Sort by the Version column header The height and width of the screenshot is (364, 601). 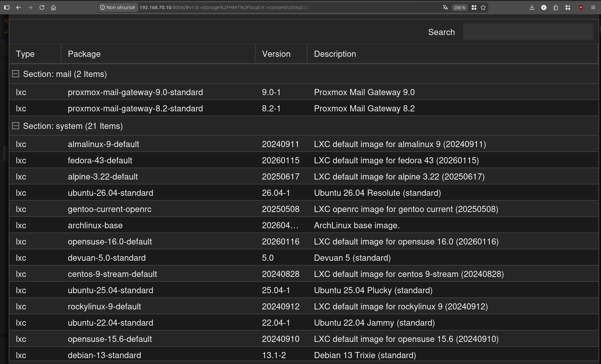(x=281, y=54)
